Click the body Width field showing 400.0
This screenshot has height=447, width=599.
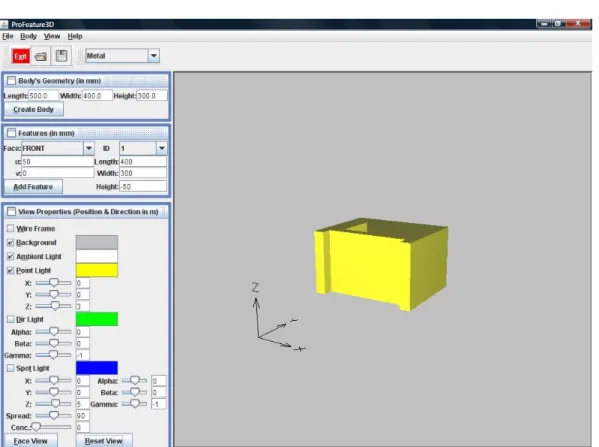pos(97,96)
